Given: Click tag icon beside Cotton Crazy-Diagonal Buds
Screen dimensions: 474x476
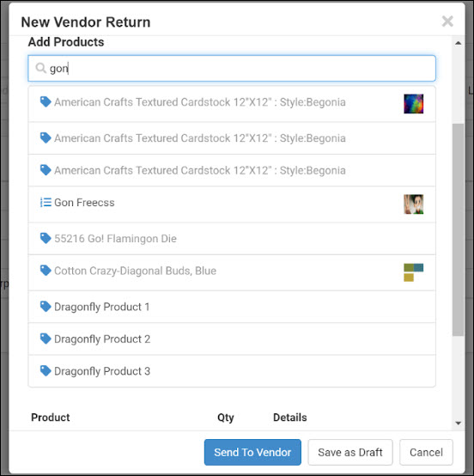Looking at the screenshot, I should point(46,270).
